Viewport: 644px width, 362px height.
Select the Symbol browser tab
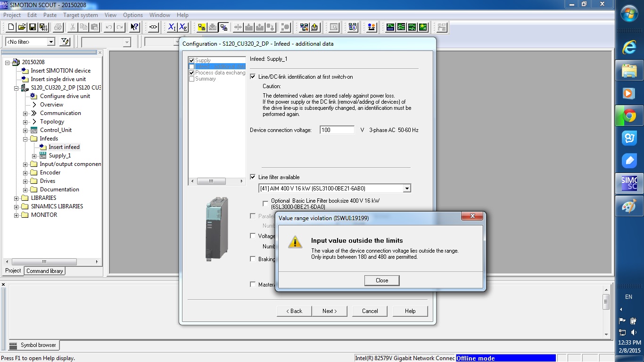tap(33, 345)
